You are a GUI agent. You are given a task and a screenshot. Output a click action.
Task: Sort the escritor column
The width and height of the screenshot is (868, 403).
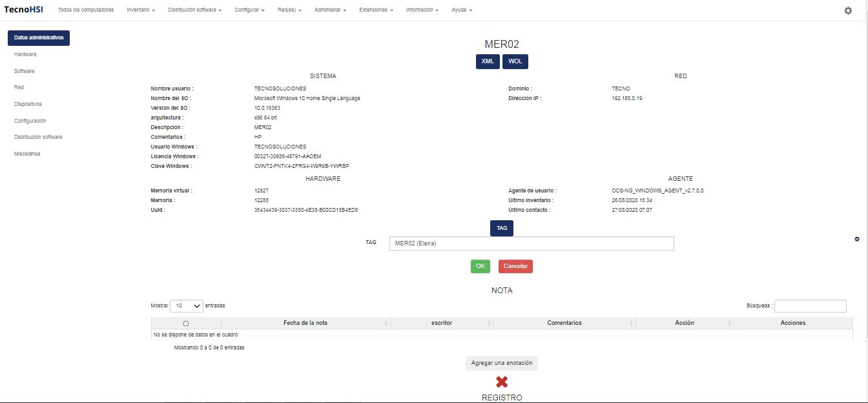pos(442,323)
